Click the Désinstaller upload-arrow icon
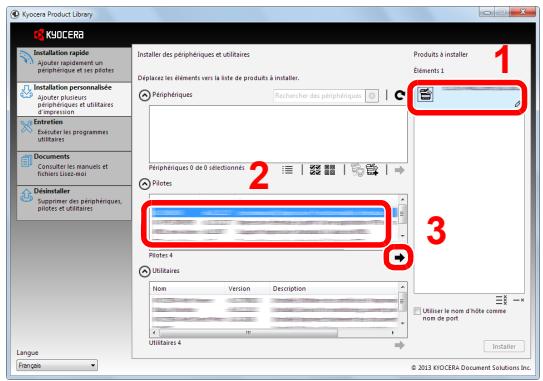 26,196
